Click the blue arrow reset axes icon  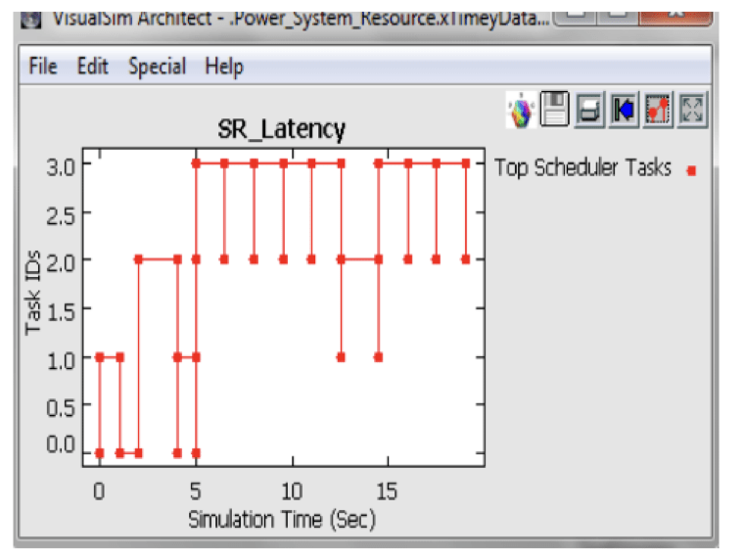pyautogui.click(x=623, y=111)
